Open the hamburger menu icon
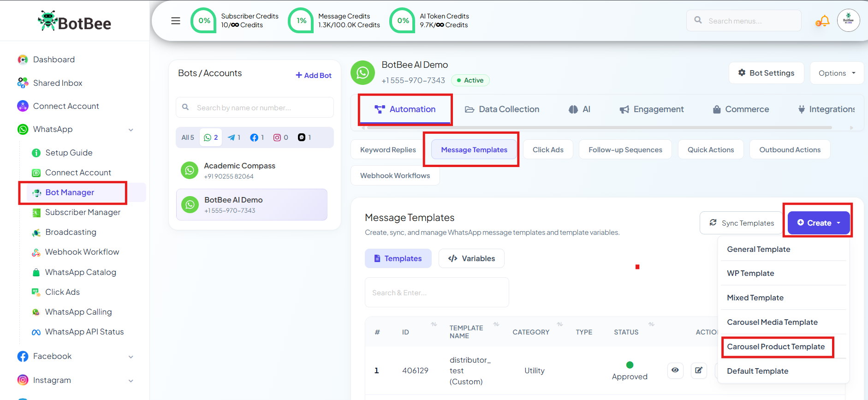This screenshot has width=868, height=400. click(x=176, y=21)
